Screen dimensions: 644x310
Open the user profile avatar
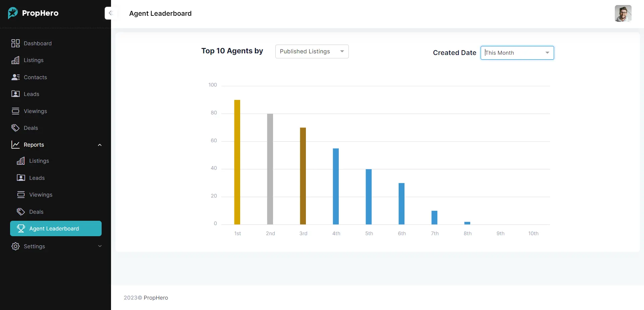pyautogui.click(x=623, y=13)
